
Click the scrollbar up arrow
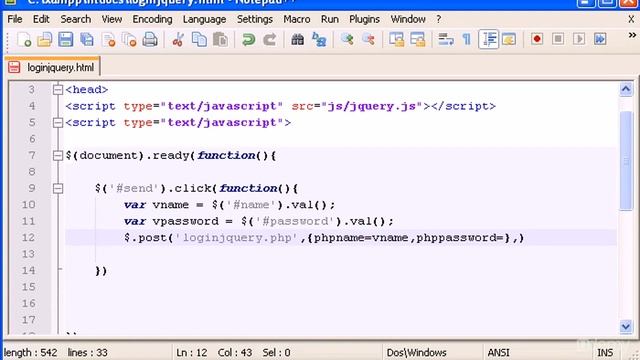[626, 89]
